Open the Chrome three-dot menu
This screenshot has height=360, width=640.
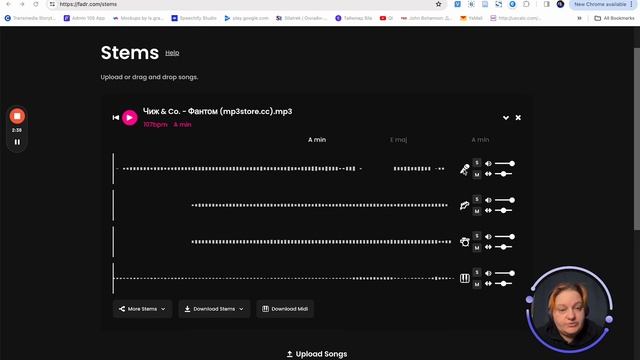click(x=631, y=4)
